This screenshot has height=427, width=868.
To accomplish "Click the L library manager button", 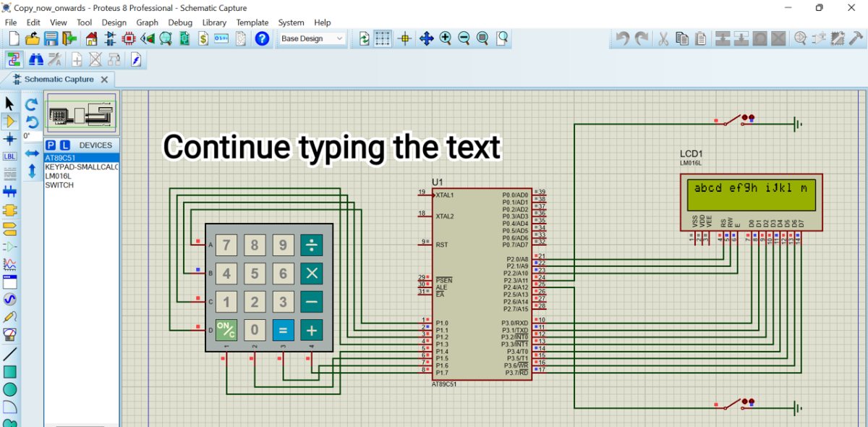I will (x=64, y=145).
